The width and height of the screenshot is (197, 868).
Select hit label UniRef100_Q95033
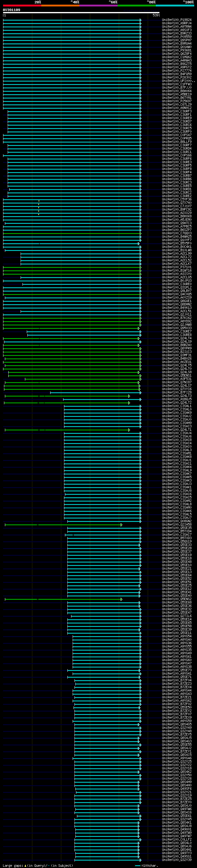tap(177, 328)
